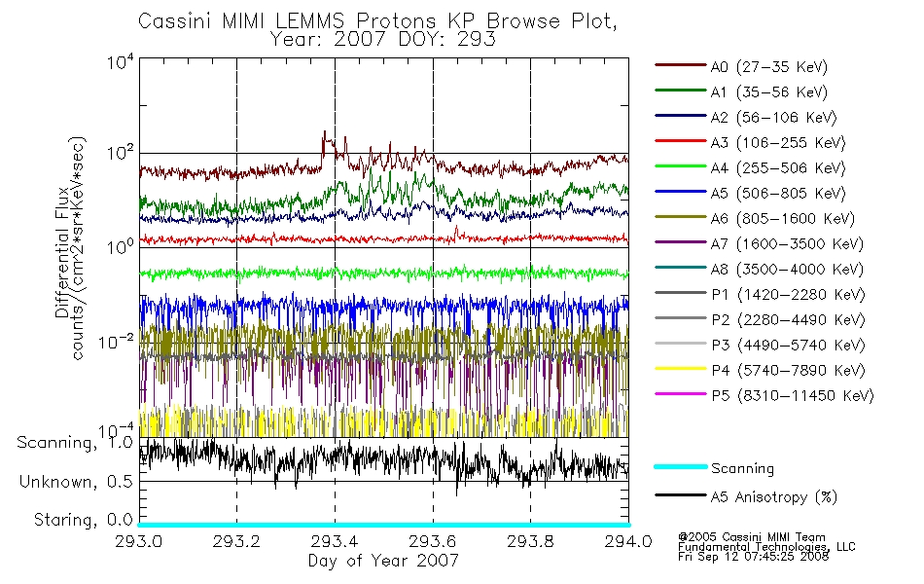Click the P2 (2280-4490 KeV) legend label

click(x=788, y=319)
